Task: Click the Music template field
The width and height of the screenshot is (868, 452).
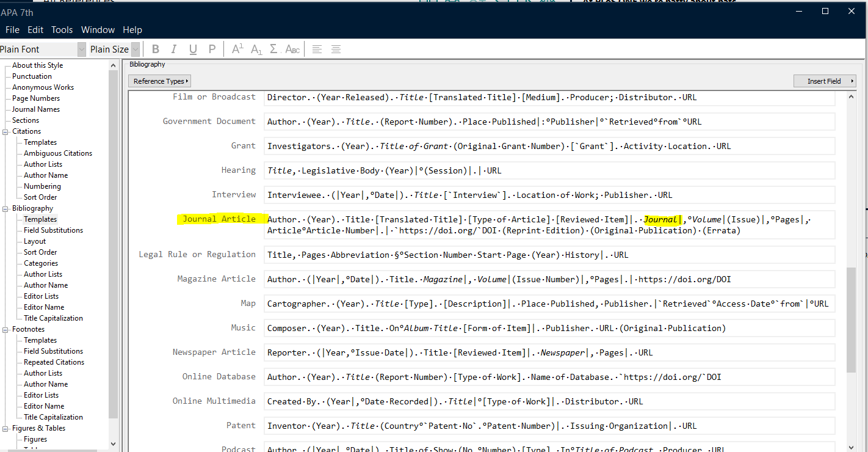Action: point(549,328)
